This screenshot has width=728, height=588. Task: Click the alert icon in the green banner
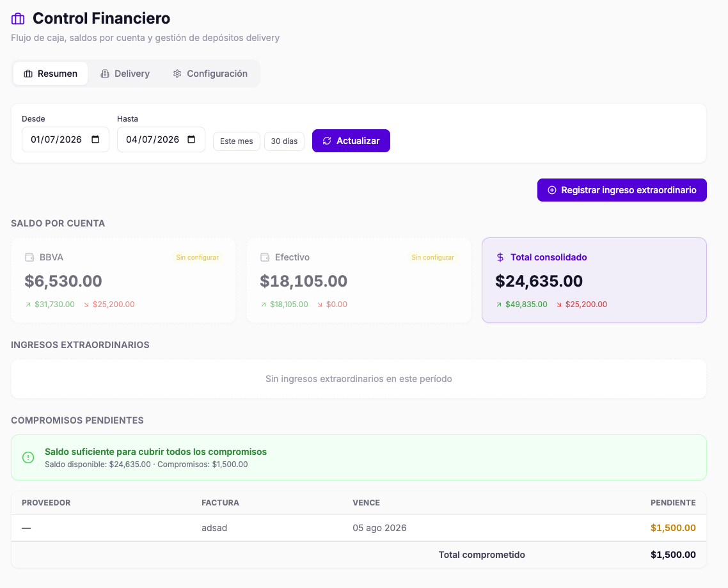[x=28, y=457]
